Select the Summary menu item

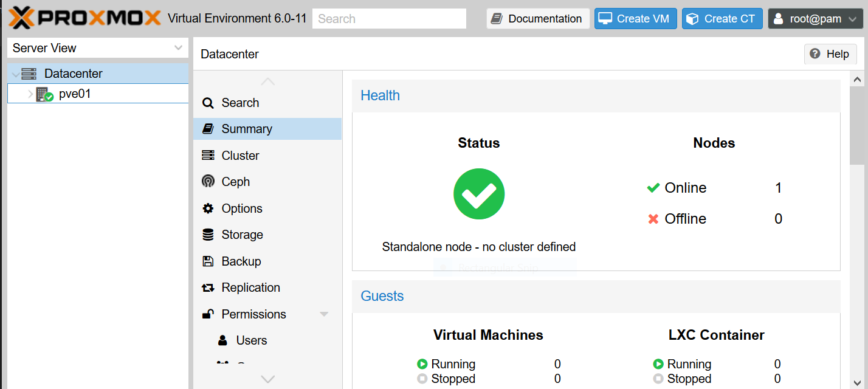(x=267, y=129)
